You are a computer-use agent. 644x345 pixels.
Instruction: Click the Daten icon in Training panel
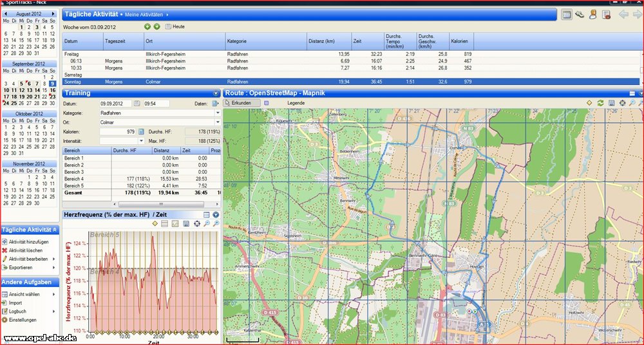[x=214, y=104]
